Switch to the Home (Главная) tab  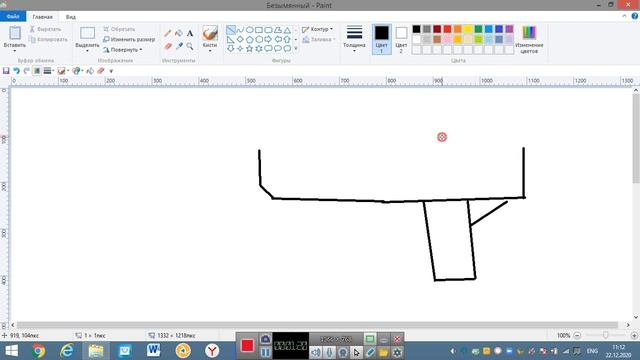tap(42, 17)
